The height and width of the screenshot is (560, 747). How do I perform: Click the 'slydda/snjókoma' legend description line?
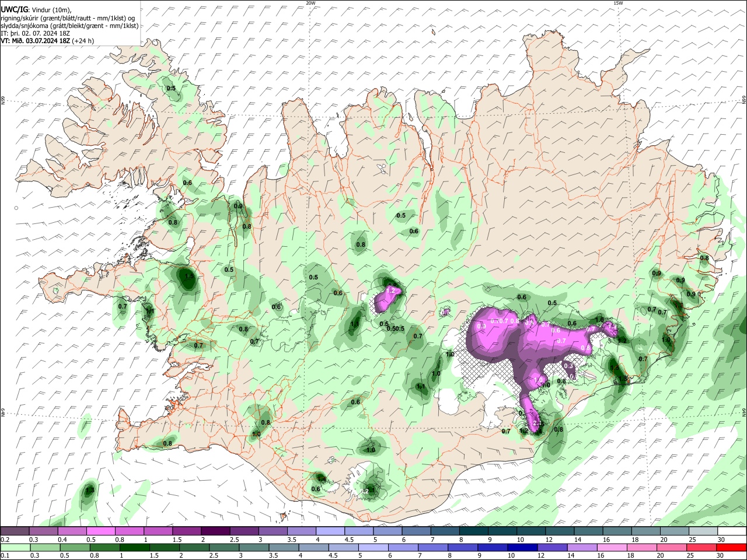click(x=70, y=26)
